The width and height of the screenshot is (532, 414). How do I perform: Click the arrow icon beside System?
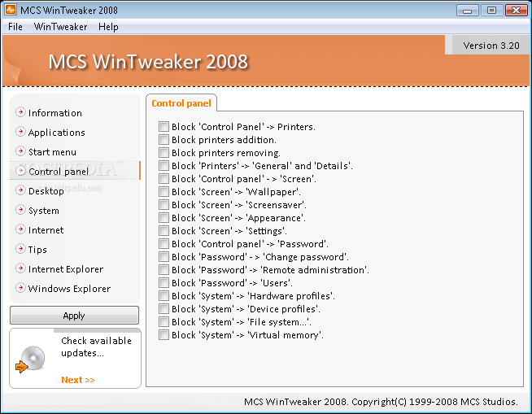[x=20, y=210]
